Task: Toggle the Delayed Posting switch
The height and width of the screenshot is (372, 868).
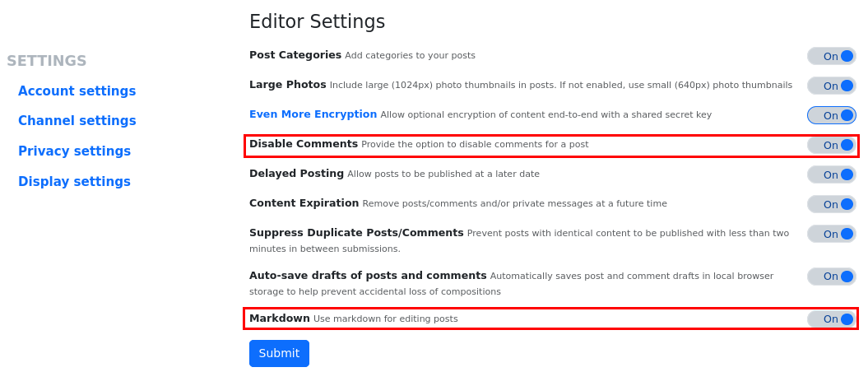Action: tap(831, 174)
